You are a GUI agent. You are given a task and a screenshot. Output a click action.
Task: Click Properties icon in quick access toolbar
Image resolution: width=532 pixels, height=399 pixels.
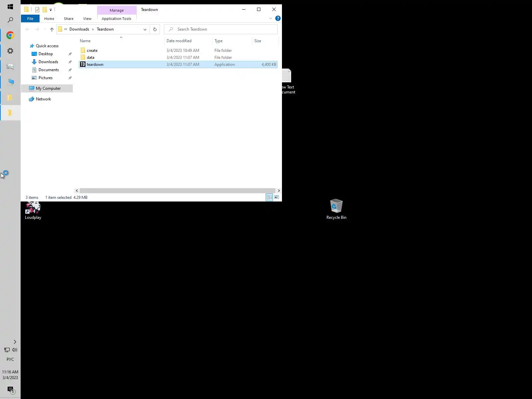pos(37,10)
